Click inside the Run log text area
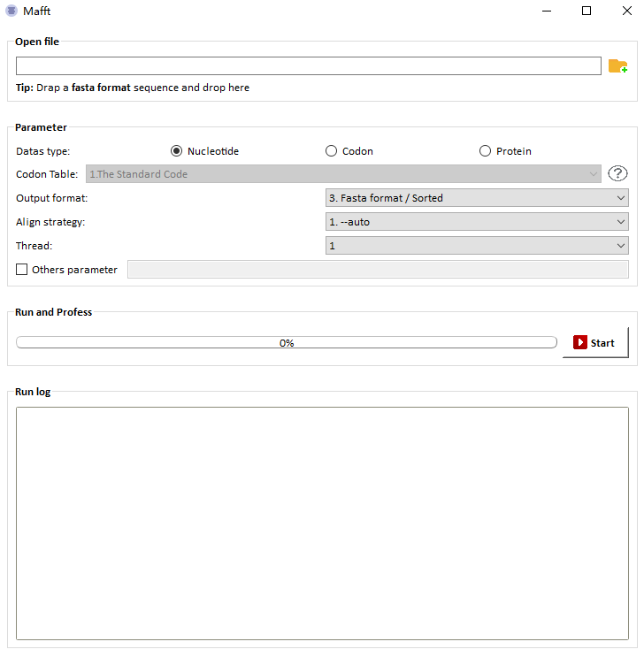Screen dimensions: 644x657 tap(322, 523)
